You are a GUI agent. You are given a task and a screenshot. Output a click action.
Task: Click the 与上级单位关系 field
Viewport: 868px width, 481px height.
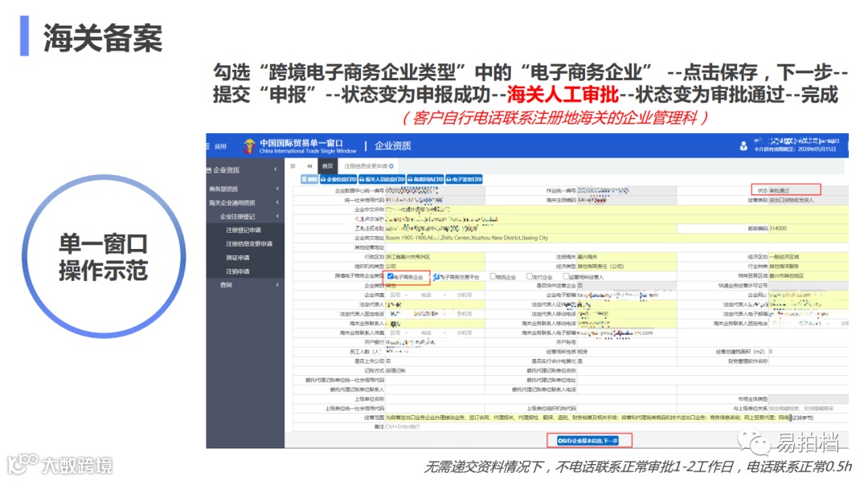tap(809, 409)
